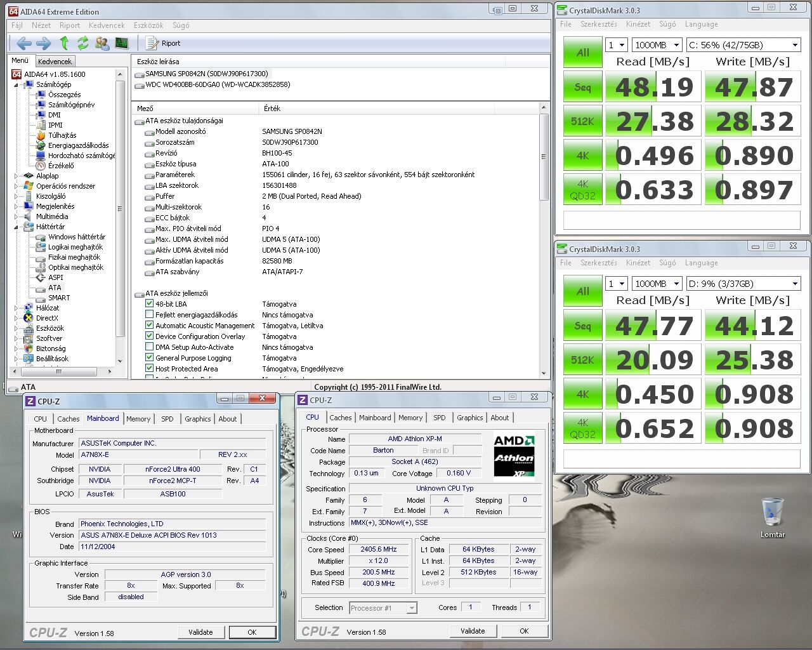Open the Processor #1 selection dropdown
The width and height of the screenshot is (812, 650).
(383, 608)
